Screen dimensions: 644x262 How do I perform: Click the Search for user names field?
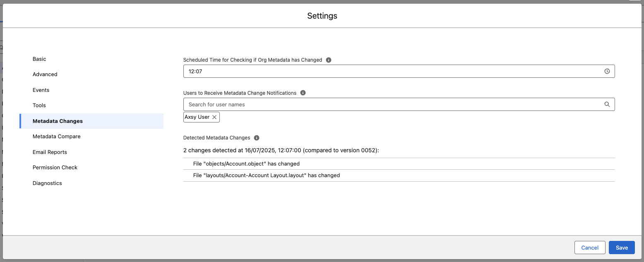click(399, 104)
